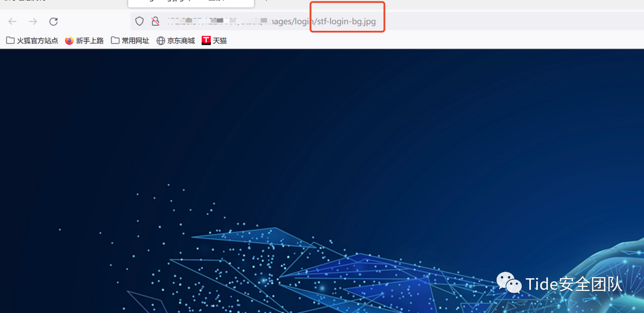
Task: Show insecure connection info via crossed lock
Action: [155, 22]
